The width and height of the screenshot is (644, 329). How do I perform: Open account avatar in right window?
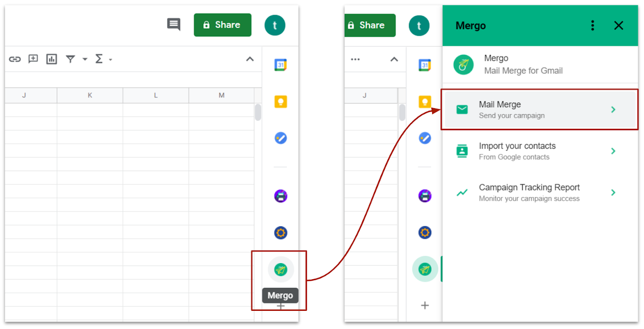point(419,25)
